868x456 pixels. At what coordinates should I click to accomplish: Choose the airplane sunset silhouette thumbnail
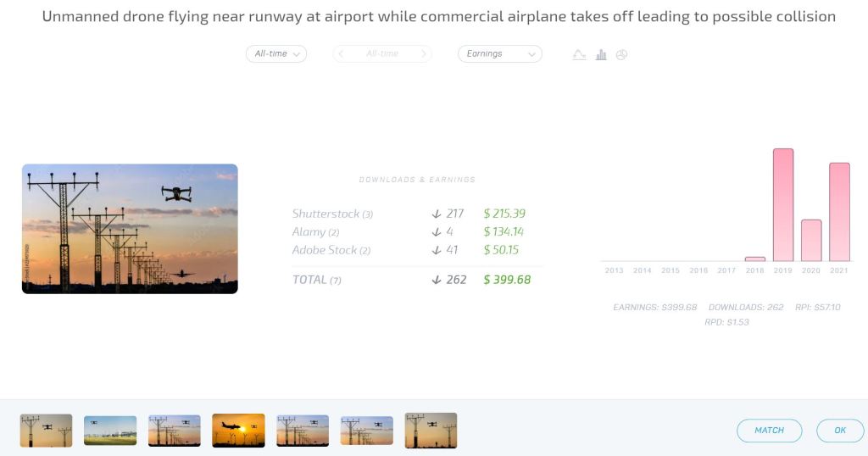click(238, 431)
